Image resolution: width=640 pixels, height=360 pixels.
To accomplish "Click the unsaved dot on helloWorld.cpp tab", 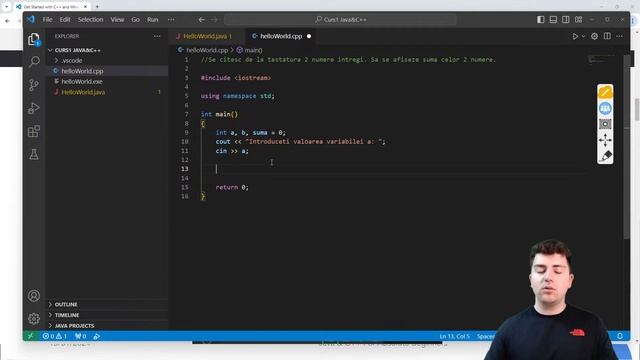I will (x=309, y=36).
